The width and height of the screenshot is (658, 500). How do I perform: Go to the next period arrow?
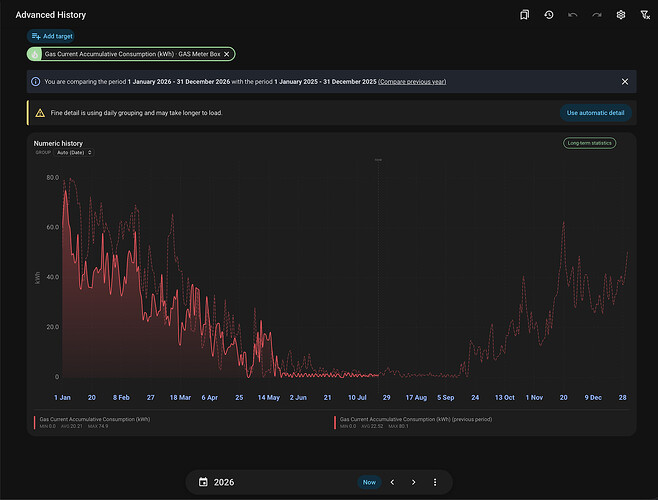point(413,482)
